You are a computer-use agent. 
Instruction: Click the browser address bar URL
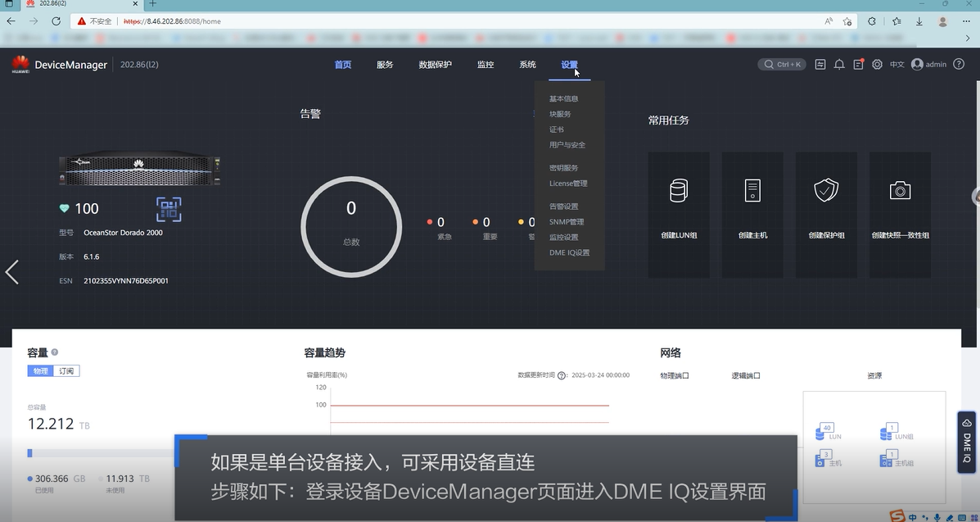pos(172,21)
